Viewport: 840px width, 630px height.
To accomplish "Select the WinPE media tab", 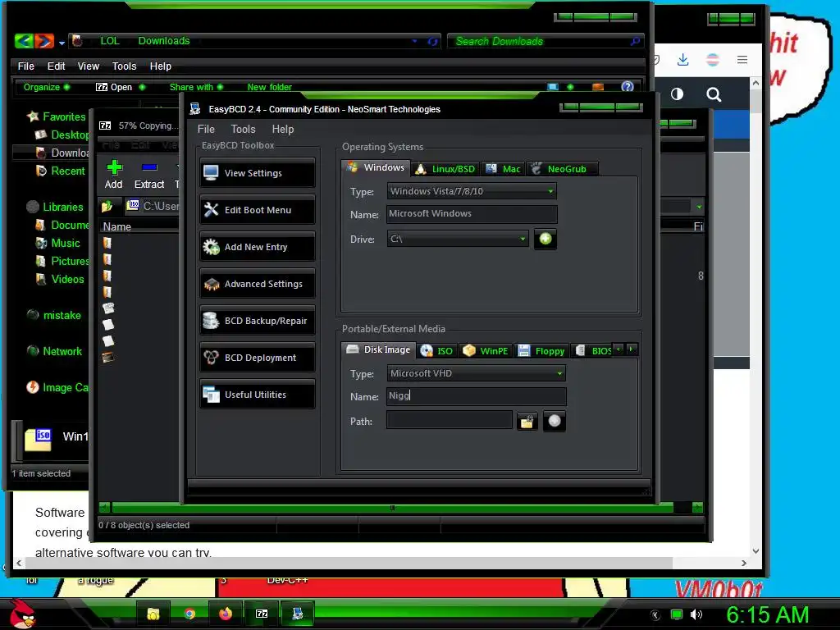I will point(486,351).
